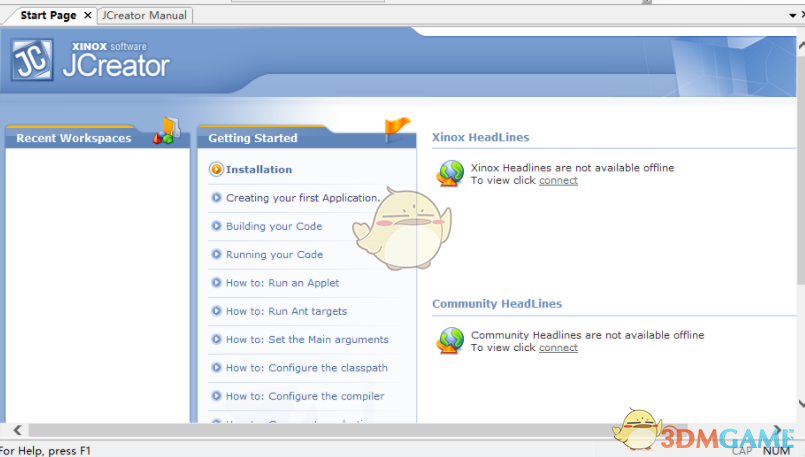Click the bullet icon beside Run Ant targets
The width and height of the screenshot is (805, 457).
tap(216, 311)
